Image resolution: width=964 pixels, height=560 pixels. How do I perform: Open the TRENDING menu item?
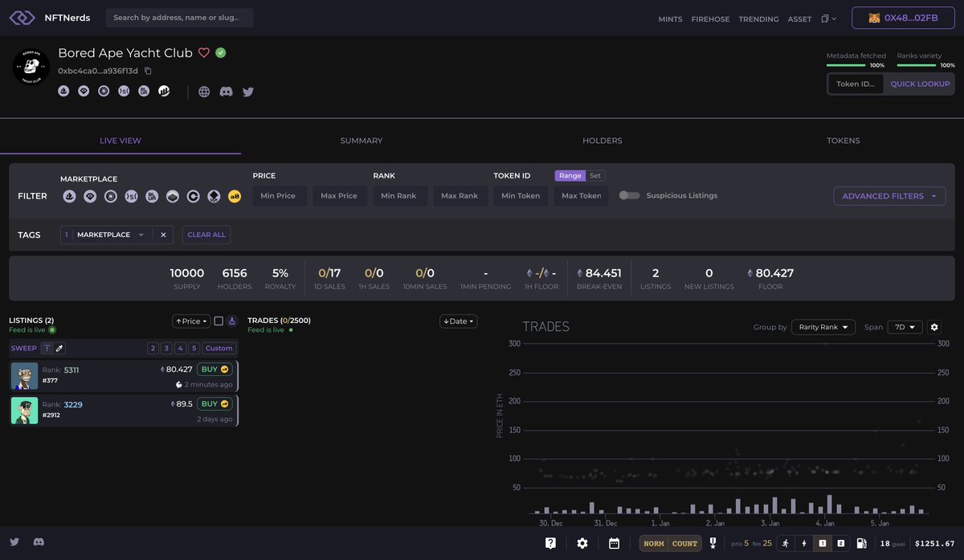coord(759,17)
